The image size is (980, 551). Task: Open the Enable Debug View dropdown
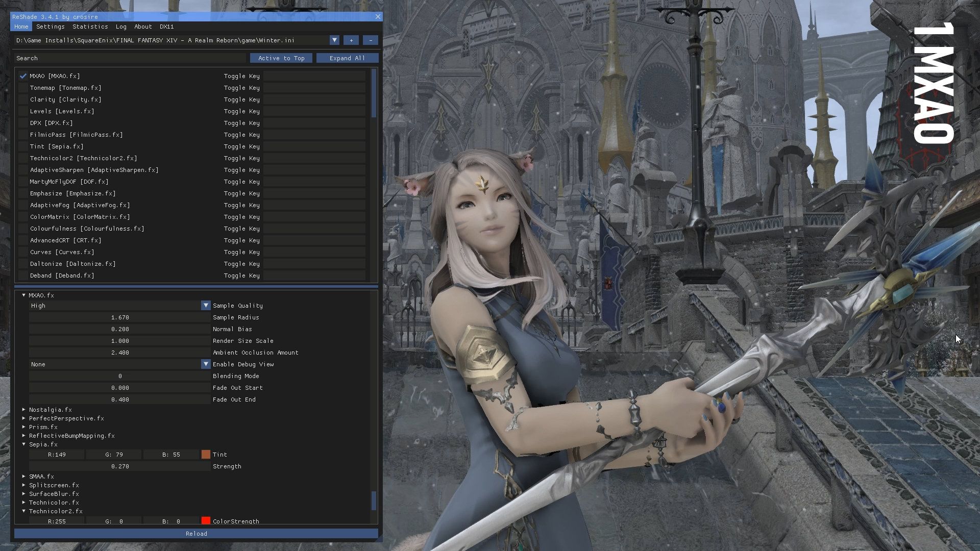206,364
